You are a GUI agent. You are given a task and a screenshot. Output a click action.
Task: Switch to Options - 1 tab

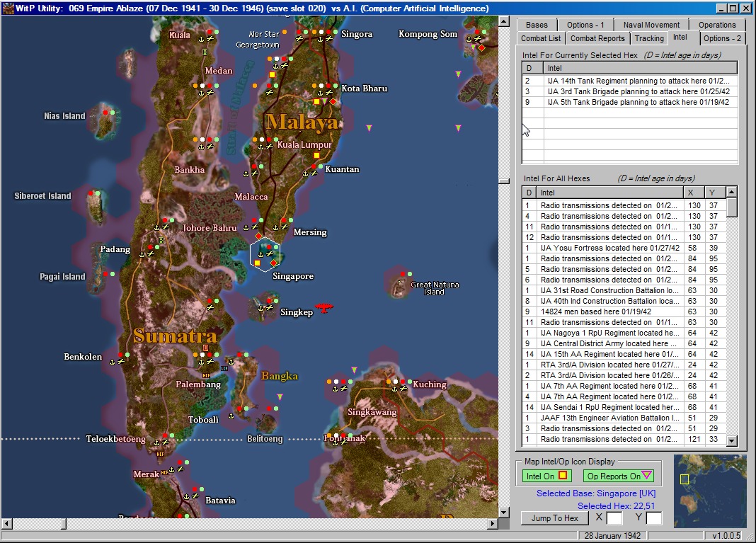click(585, 25)
